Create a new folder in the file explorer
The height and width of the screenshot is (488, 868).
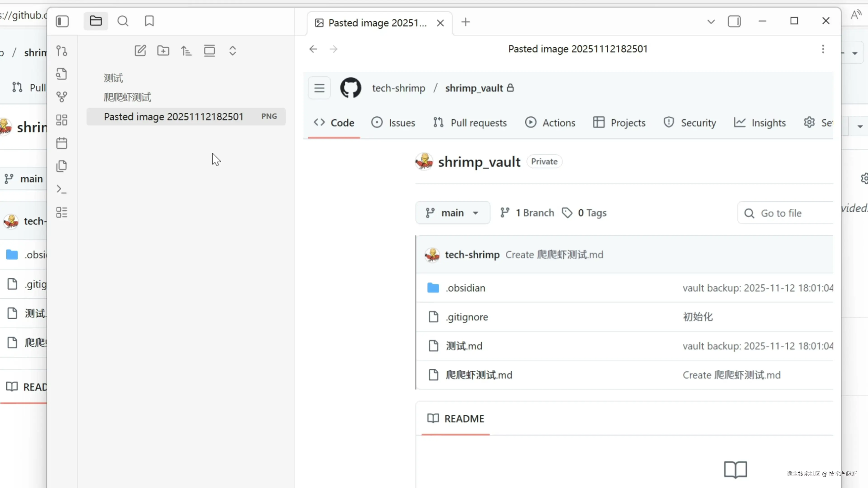pyautogui.click(x=163, y=51)
